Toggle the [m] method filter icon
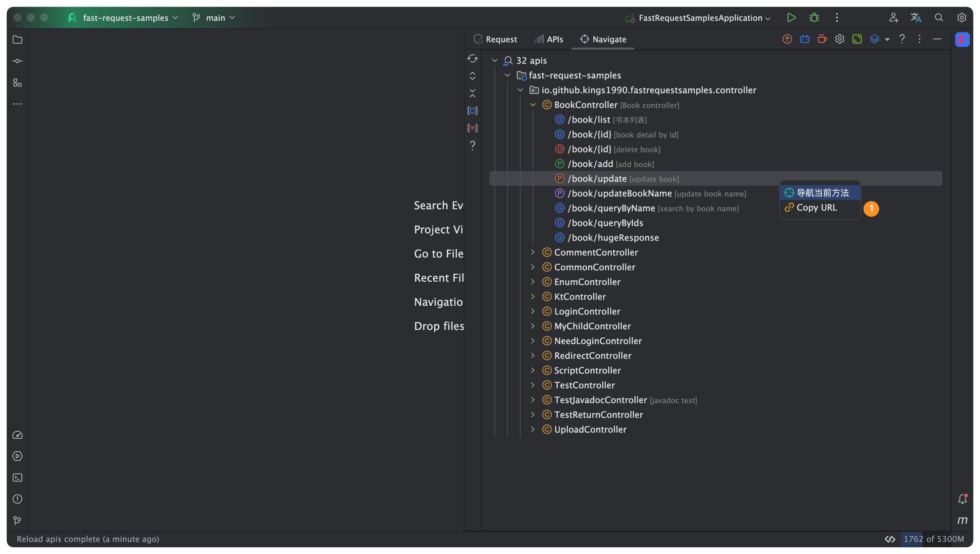Image resolution: width=980 pixels, height=554 pixels. tap(473, 128)
